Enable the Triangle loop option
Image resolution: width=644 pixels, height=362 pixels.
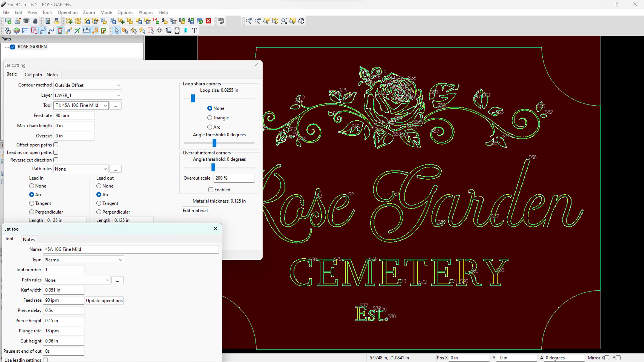[x=210, y=118]
